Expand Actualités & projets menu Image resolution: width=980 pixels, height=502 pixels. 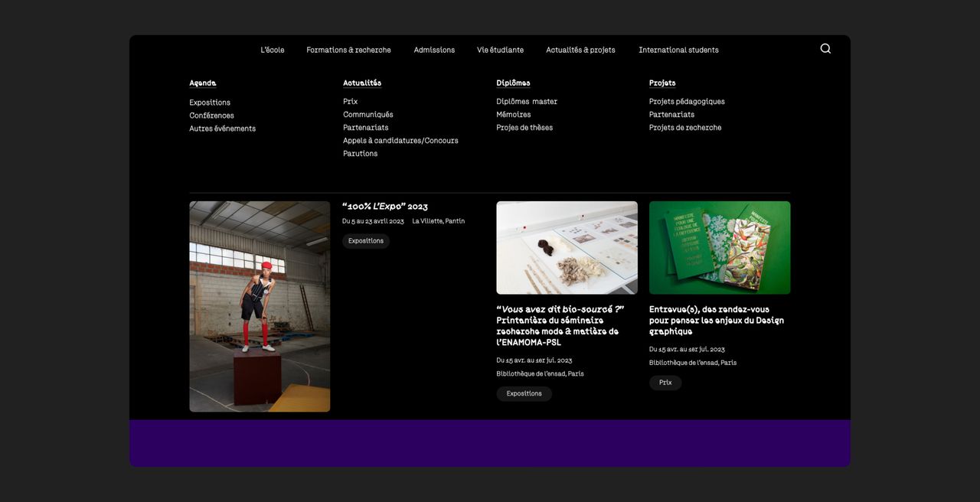point(580,51)
